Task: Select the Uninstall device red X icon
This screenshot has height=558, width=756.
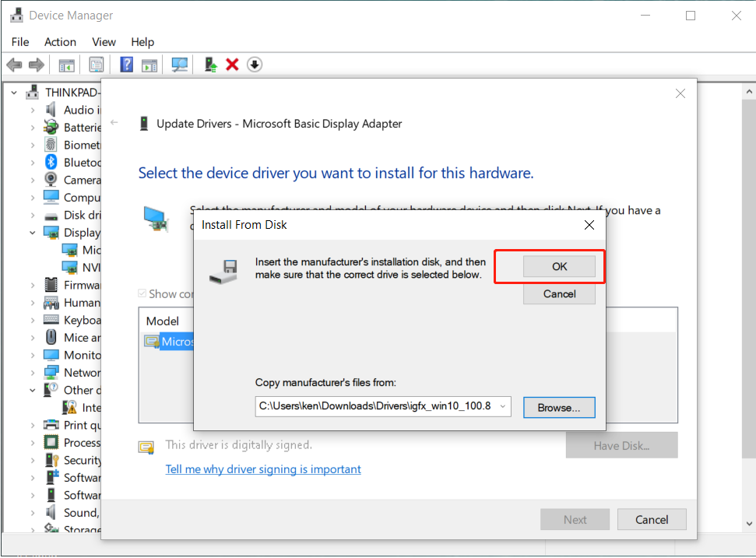Action: [x=232, y=64]
